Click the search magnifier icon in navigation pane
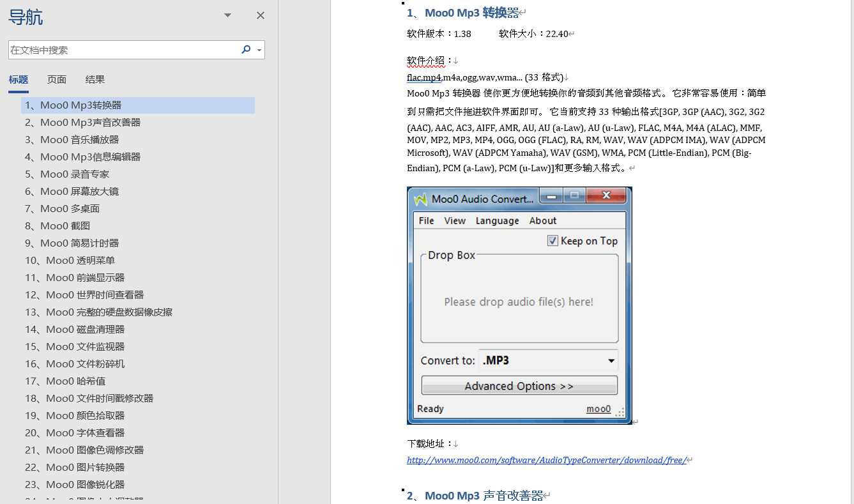Image resolution: width=854 pixels, height=504 pixels. click(246, 50)
